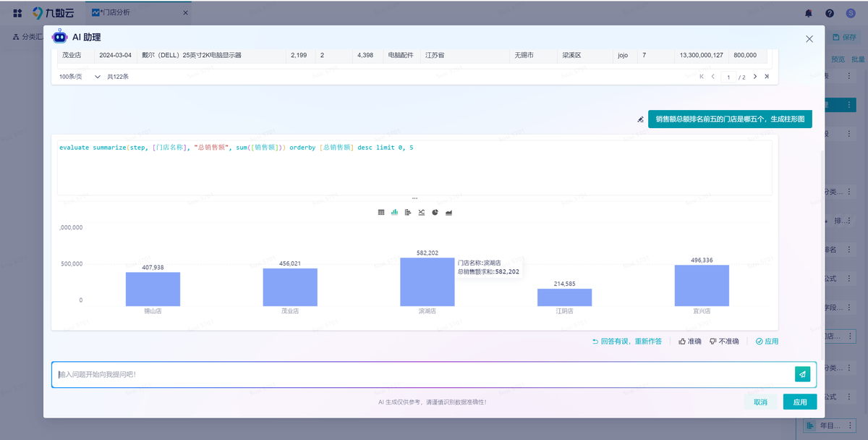Screen dimensions: 868x440
Task: Open the 100条/页 page size dropdown
Action: pos(80,77)
